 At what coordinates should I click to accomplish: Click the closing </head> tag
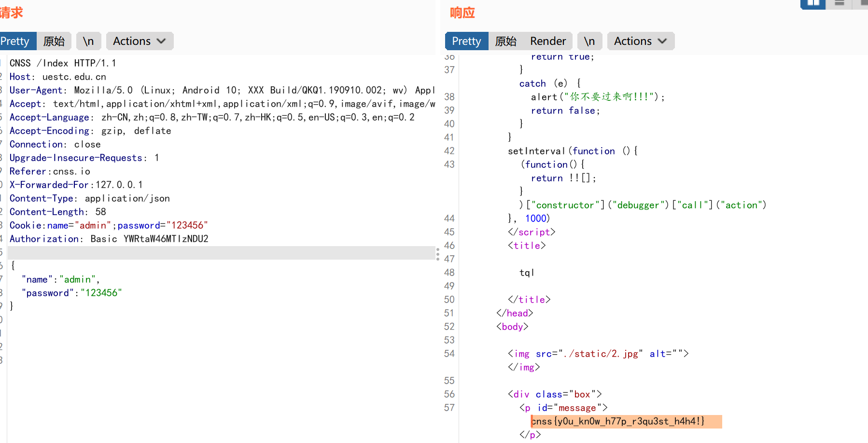pyautogui.click(x=515, y=313)
